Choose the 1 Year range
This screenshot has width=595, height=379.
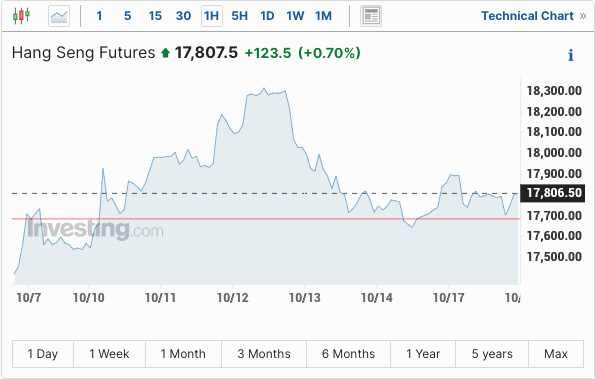[x=423, y=354]
